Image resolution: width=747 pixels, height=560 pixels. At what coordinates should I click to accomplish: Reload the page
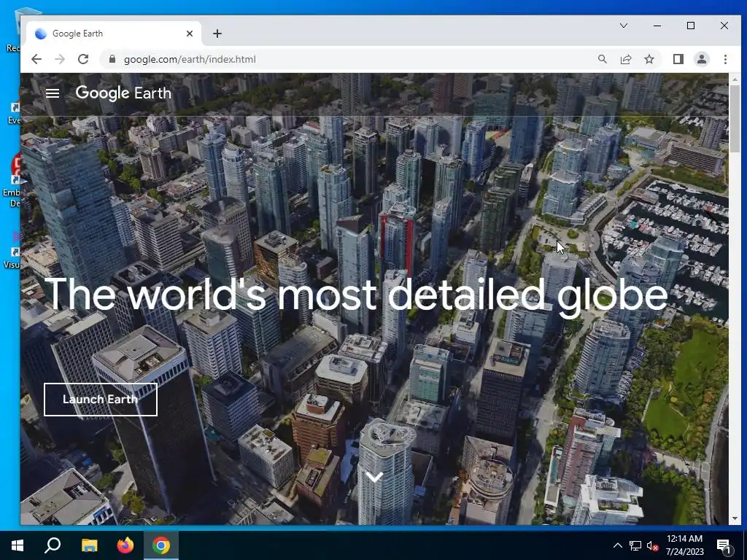pyautogui.click(x=83, y=59)
